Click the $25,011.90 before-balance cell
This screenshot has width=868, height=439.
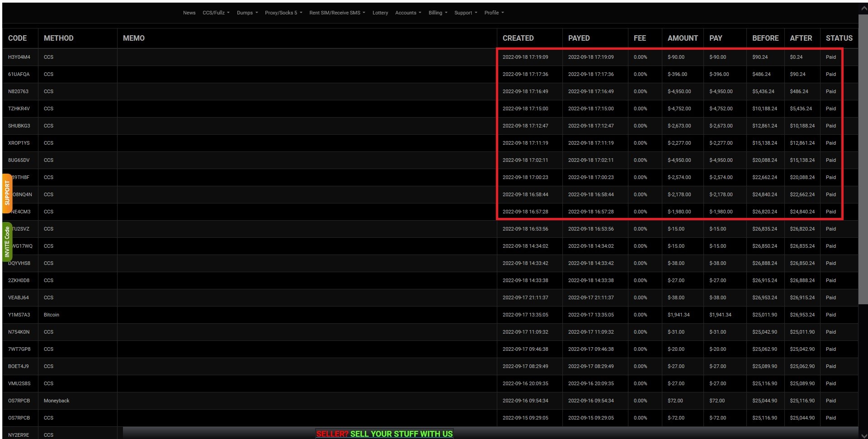click(x=764, y=315)
